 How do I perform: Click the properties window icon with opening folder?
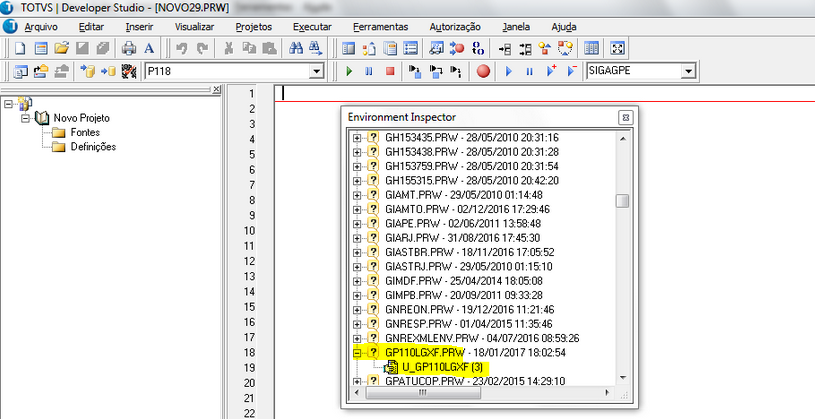[41, 71]
